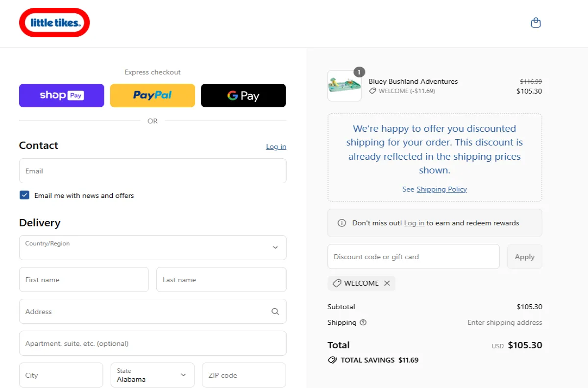Click the Bluey Bushland Adventures thumbnail
This screenshot has height=388, width=588.
[344, 85]
